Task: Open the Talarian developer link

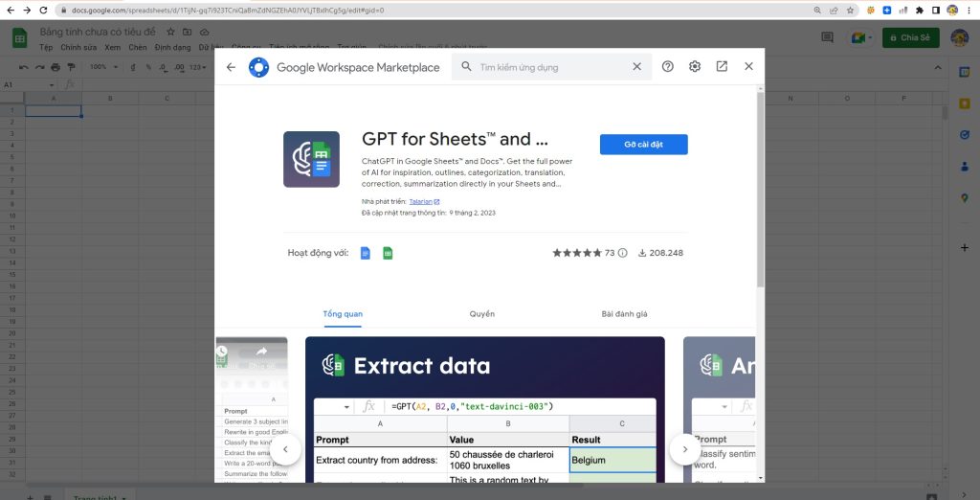Action: (421, 202)
